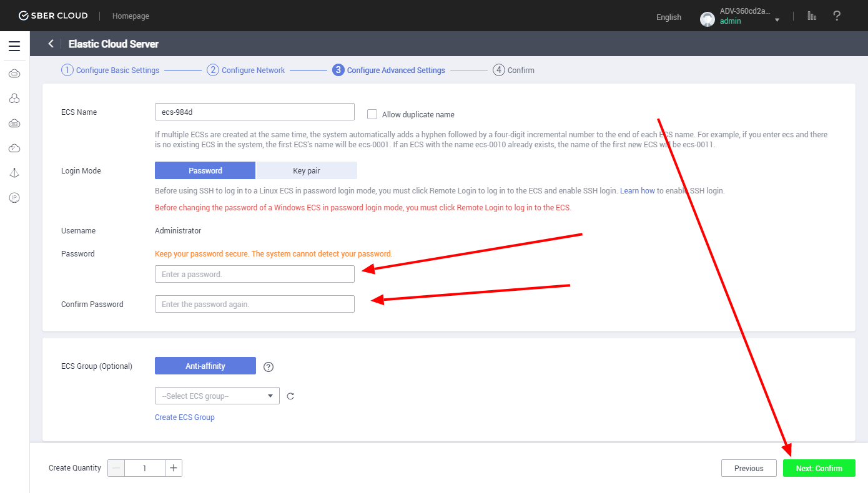Click the Anti-affinity help icon

[269, 366]
